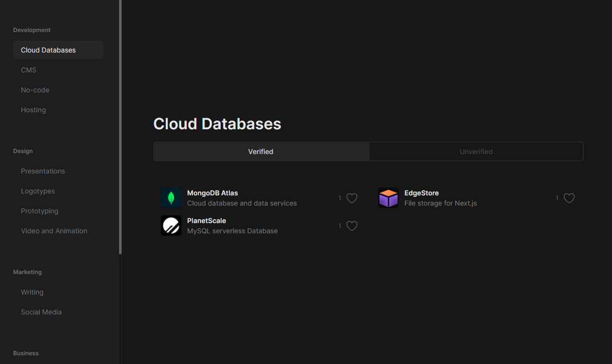Click the like count beside MongoDB Atlas
The width and height of the screenshot is (612, 364).
(x=340, y=198)
